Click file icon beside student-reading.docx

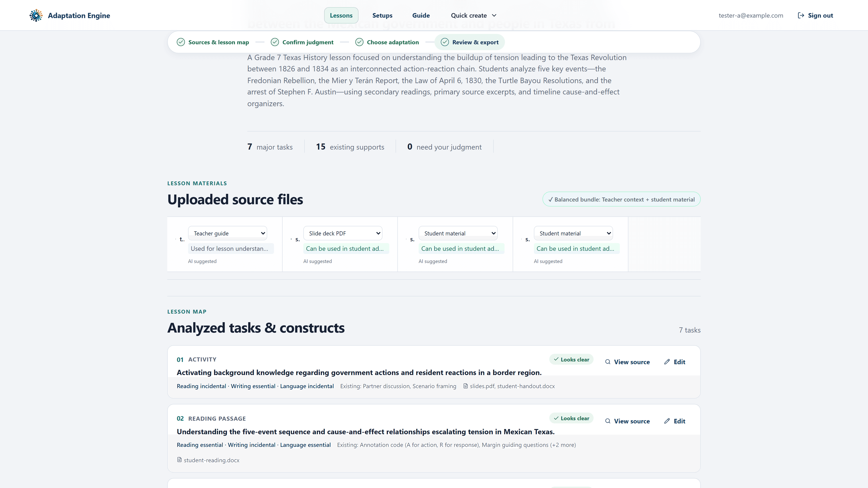coord(179,460)
